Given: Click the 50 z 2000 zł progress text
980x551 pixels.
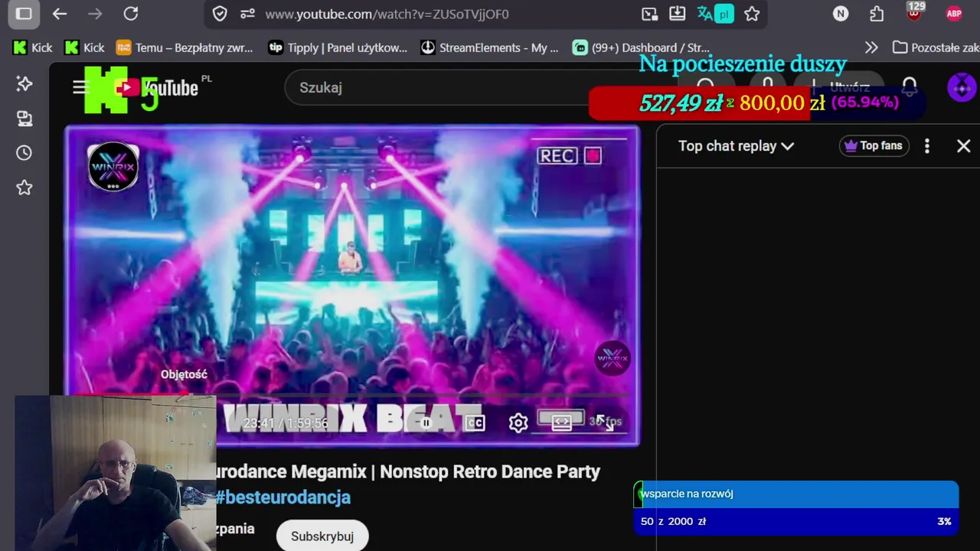Looking at the screenshot, I should pyautogui.click(x=674, y=521).
